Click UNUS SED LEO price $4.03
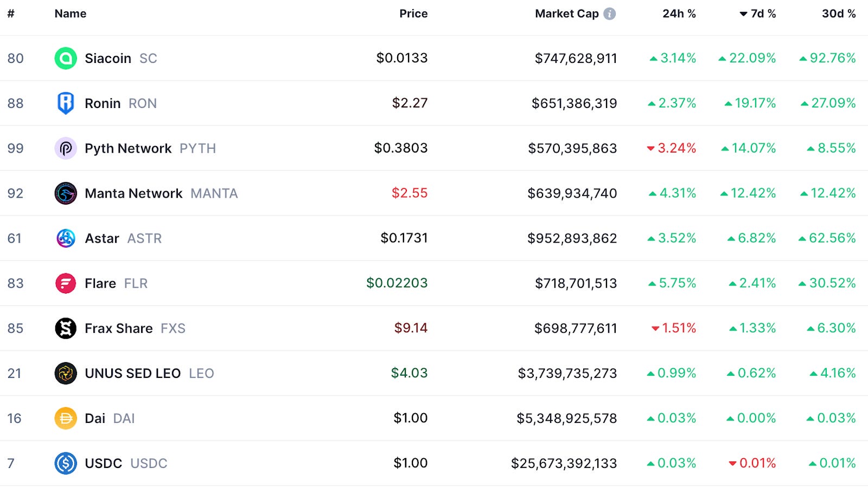 [x=410, y=374]
